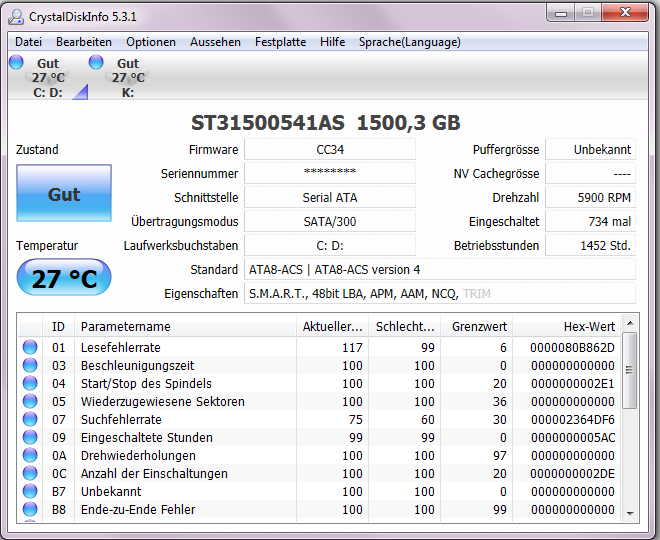Image resolution: width=660 pixels, height=540 pixels.
Task: Click the Standard ATA8-ACS field
Action: [440, 269]
